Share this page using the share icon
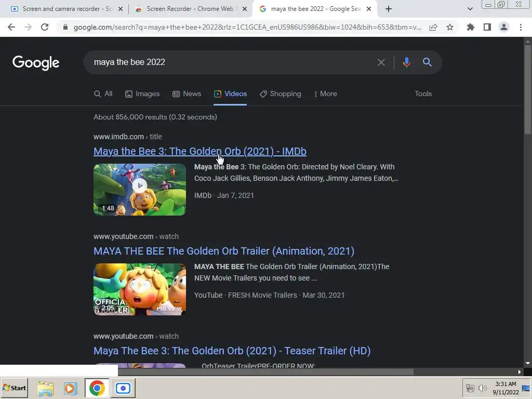 pos(433,27)
